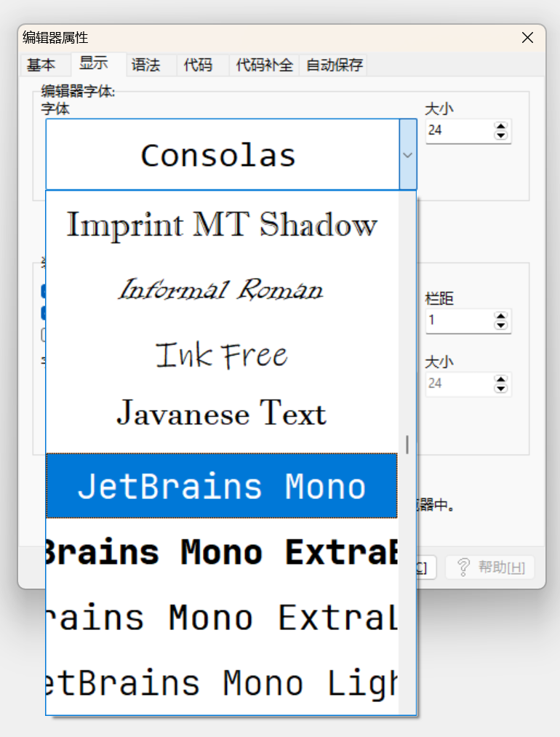Select the JetBrains Mono font entry
Screen dimensions: 560x737
coord(222,486)
